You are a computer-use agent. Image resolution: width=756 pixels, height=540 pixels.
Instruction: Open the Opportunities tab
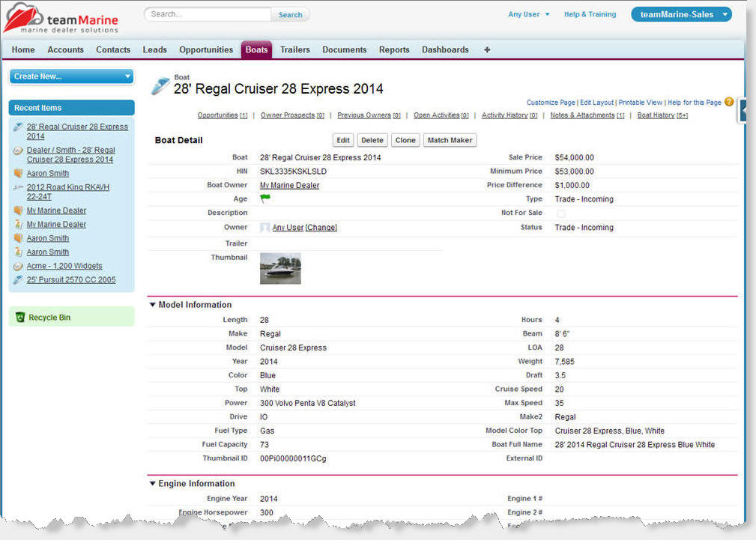point(206,50)
